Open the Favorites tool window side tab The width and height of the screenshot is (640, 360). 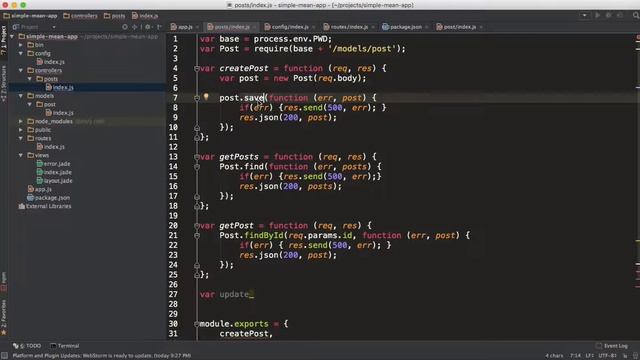(4, 317)
